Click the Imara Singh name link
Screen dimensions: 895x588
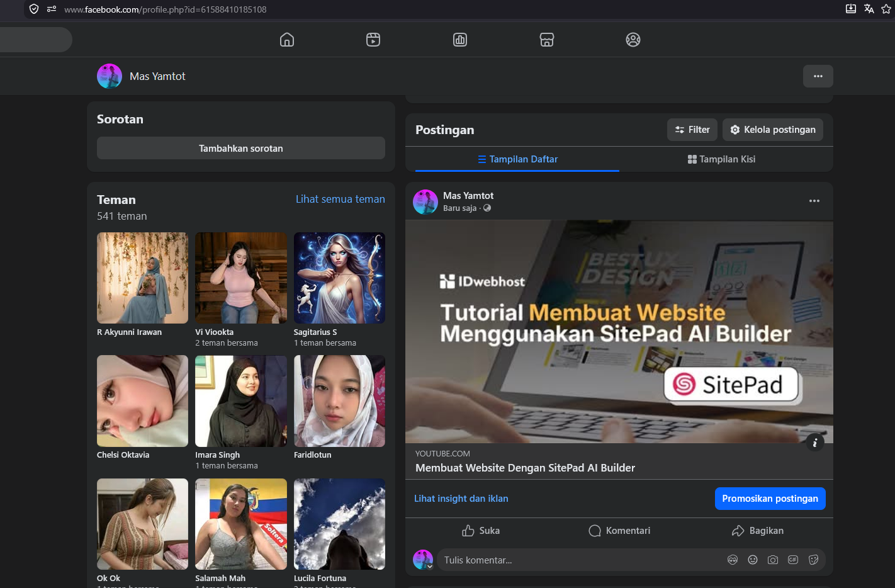(217, 455)
